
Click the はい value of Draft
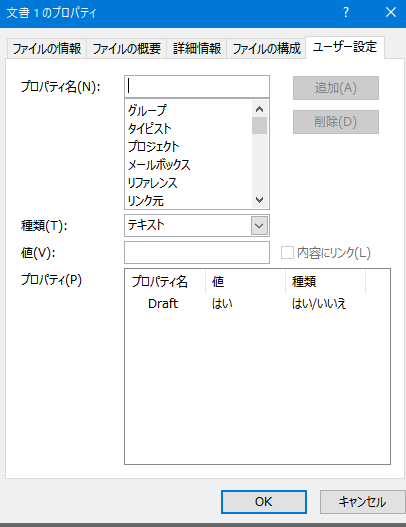pos(222,304)
